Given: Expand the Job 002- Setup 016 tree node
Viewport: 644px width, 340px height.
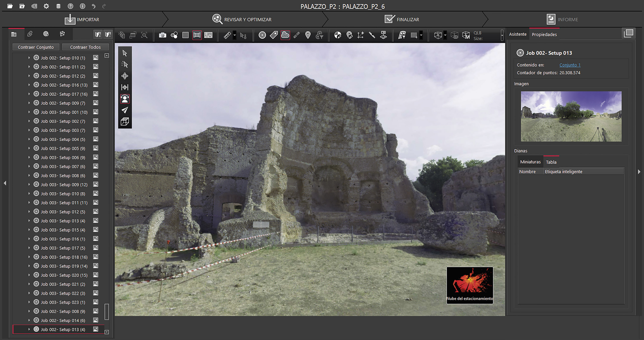Looking at the screenshot, I should [29, 85].
